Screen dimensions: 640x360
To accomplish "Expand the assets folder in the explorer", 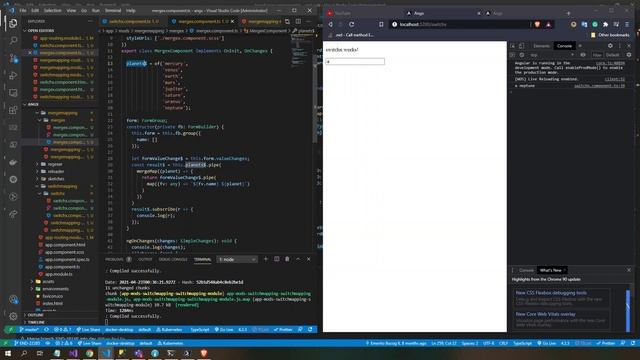I will click(48, 281).
